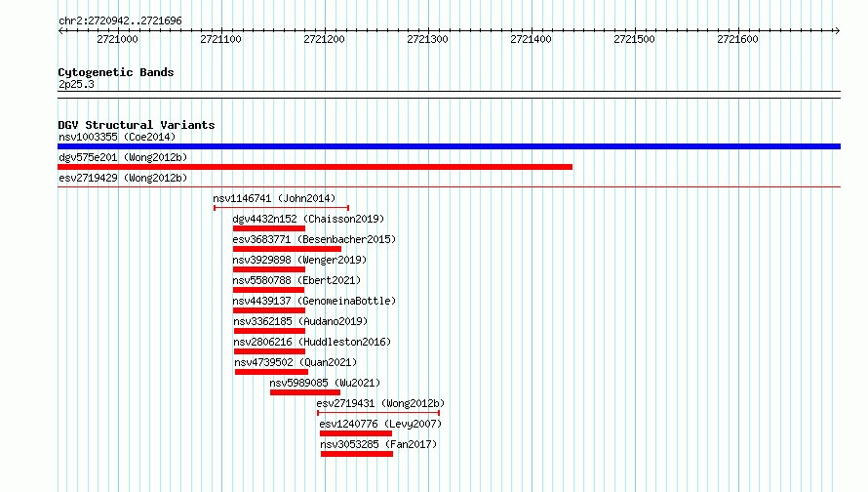
Task: Open the nsv3053285 (Fan2017) variant label
Action: pyautogui.click(x=378, y=444)
